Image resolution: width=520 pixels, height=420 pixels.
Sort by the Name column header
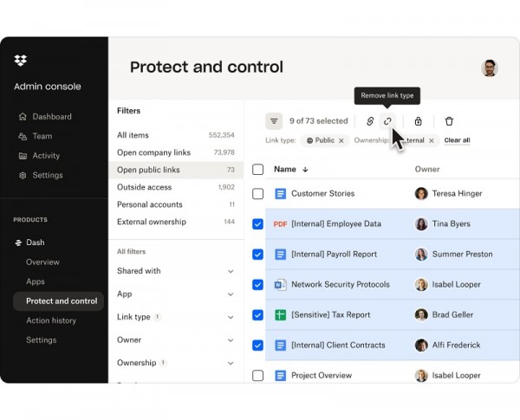coord(285,170)
